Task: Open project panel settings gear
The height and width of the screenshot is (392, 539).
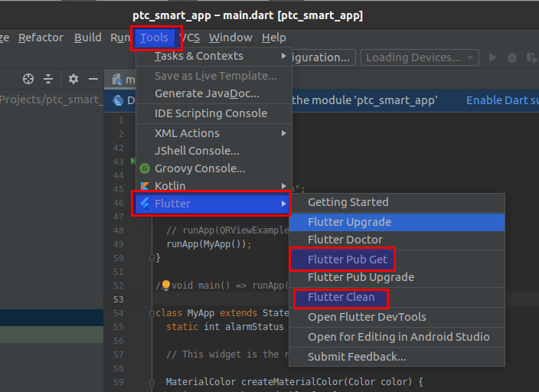Action: pyautogui.click(x=73, y=79)
